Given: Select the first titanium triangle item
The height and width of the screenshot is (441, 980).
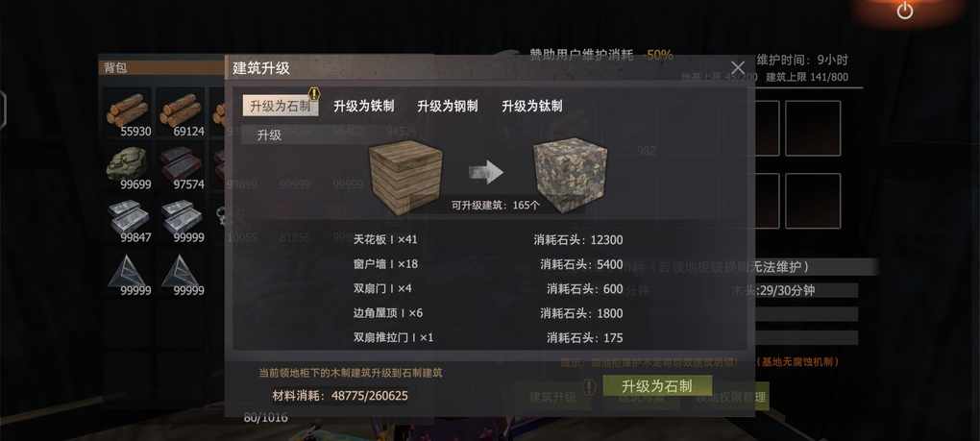Looking at the screenshot, I should click(x=128, y=273).
